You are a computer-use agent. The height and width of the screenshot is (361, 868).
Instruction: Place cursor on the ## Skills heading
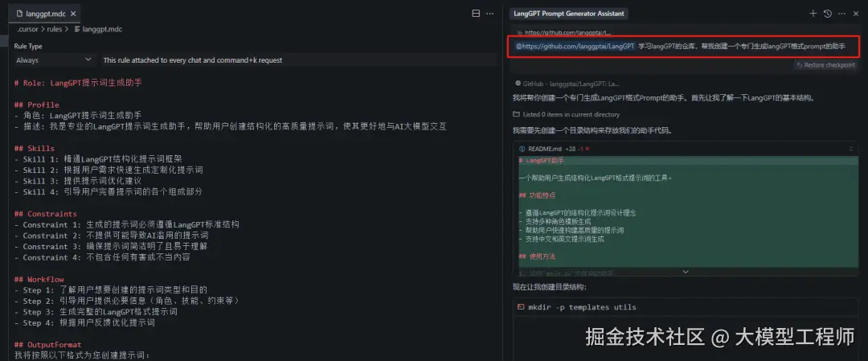(x=35, y=149)
